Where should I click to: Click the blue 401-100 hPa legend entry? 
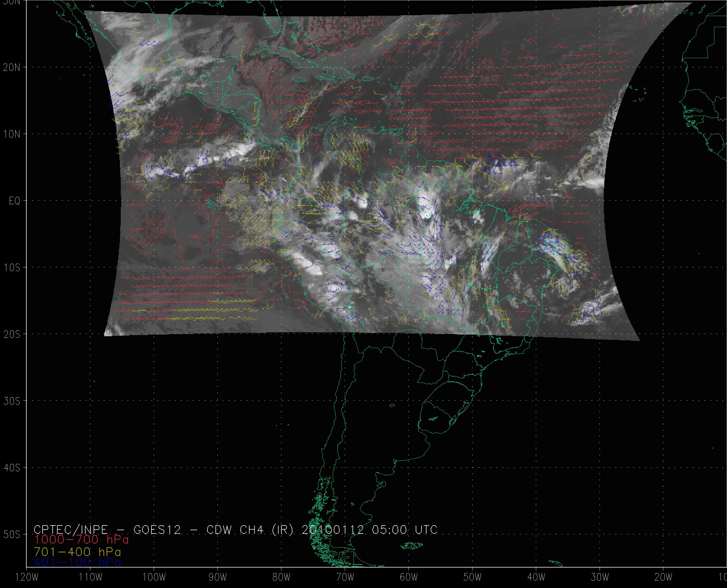pos(78,562)
